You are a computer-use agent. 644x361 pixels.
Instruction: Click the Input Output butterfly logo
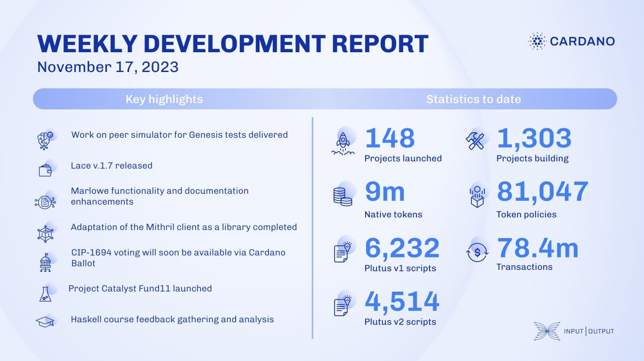tap(546, 331)
